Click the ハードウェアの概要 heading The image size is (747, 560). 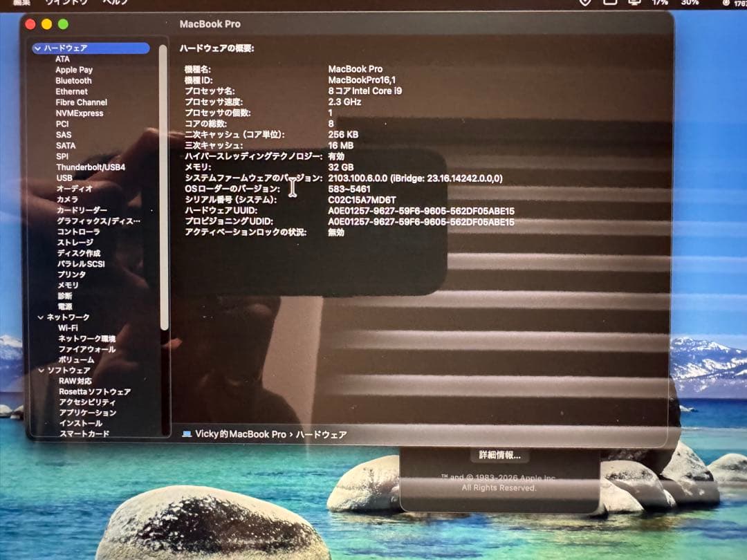(216, 48)
